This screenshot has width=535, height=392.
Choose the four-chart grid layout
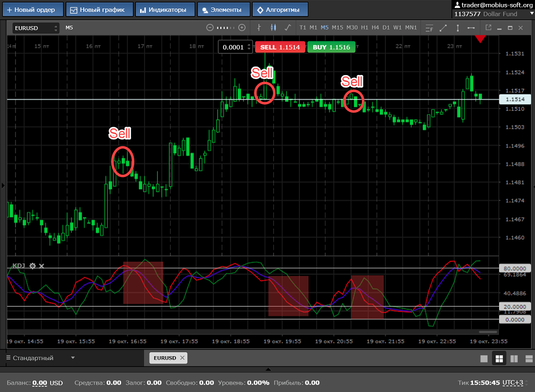point(499,358)
